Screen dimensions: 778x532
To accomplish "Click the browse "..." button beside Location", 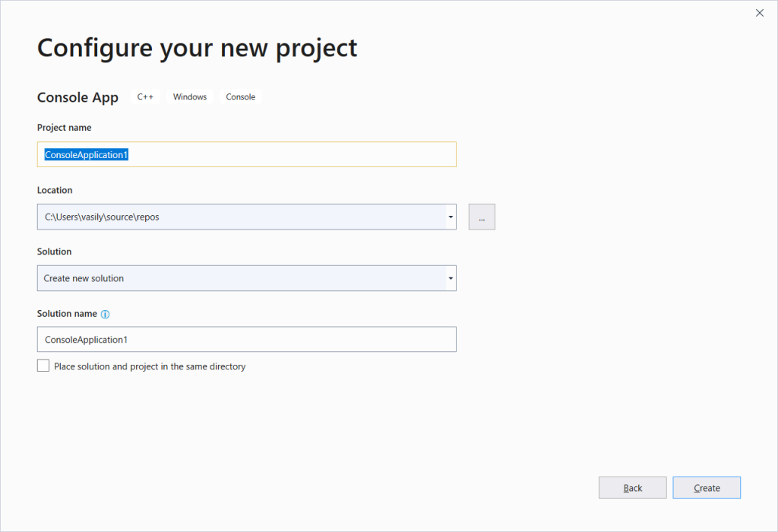I will coord(482,217).
